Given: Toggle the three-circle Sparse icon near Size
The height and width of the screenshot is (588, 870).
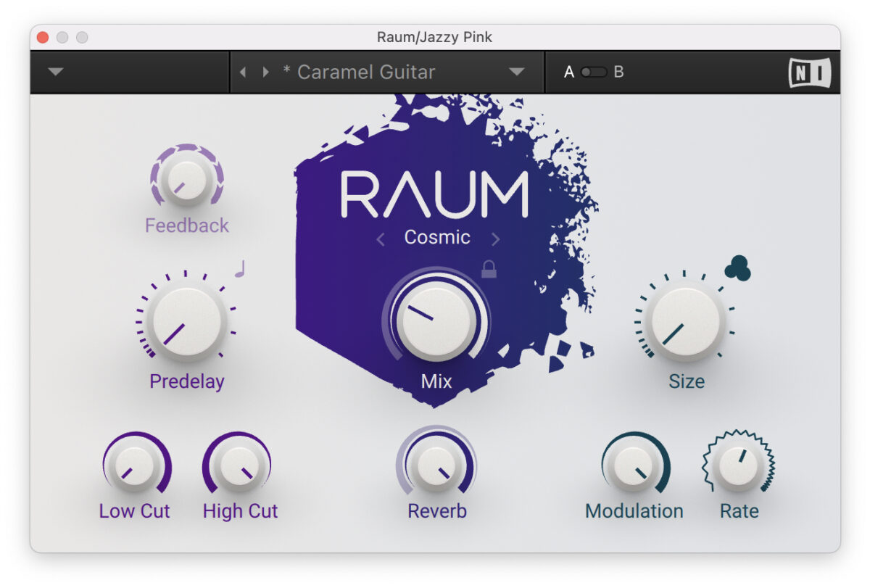Looking at the screenshot, I should pos(737,268).
